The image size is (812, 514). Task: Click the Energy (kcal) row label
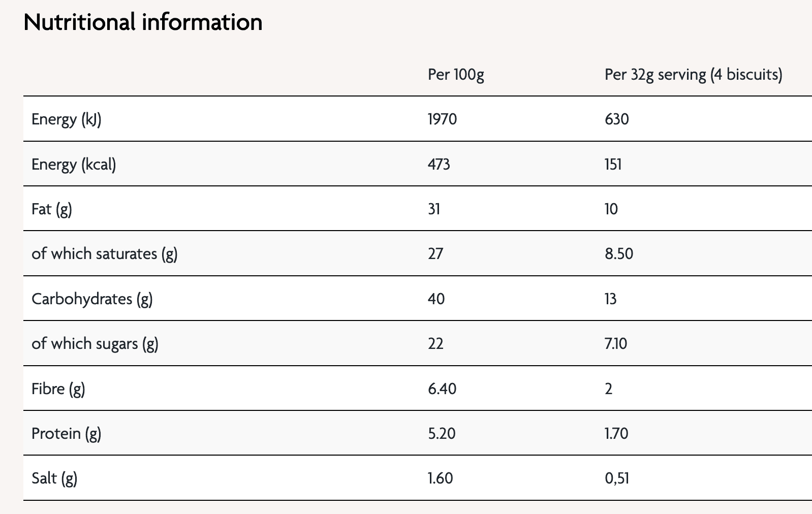[74, 165]
